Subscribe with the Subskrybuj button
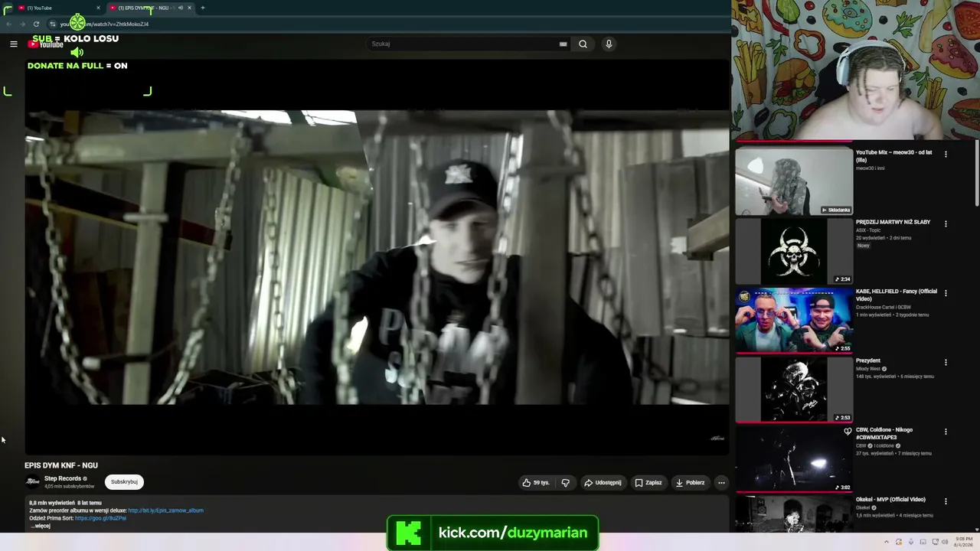 tap(124, 482)
